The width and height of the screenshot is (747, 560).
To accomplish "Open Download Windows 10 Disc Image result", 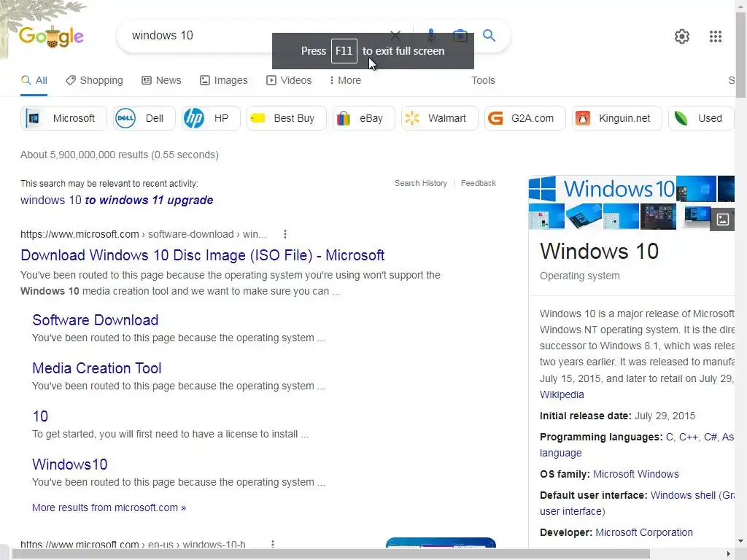I will tap(203, 255).
